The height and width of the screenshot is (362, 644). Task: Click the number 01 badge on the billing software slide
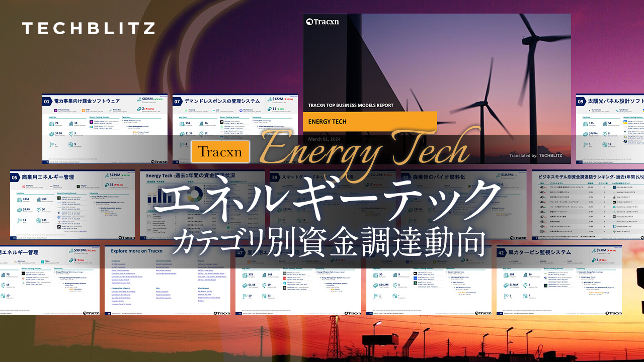click(47, 101)
